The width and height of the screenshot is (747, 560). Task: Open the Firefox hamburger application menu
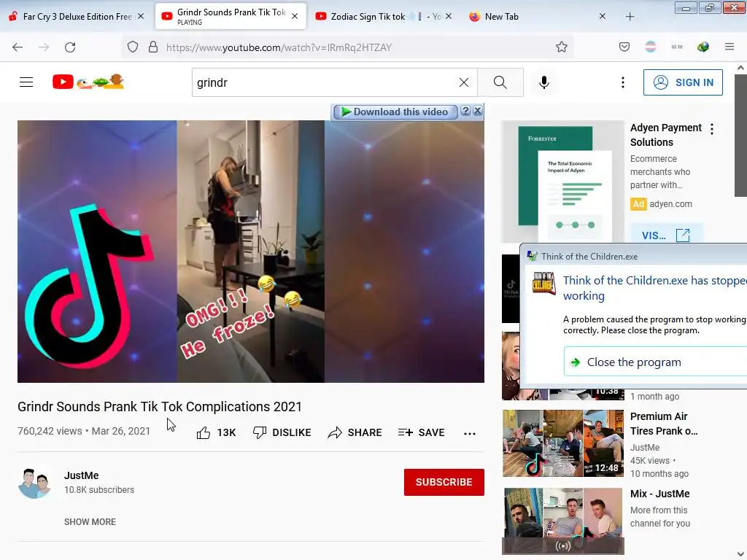pos(729,47)
